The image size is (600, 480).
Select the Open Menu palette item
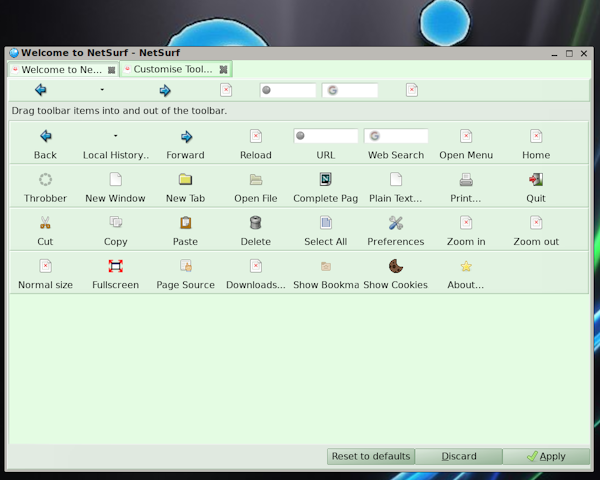pos(466,136)
